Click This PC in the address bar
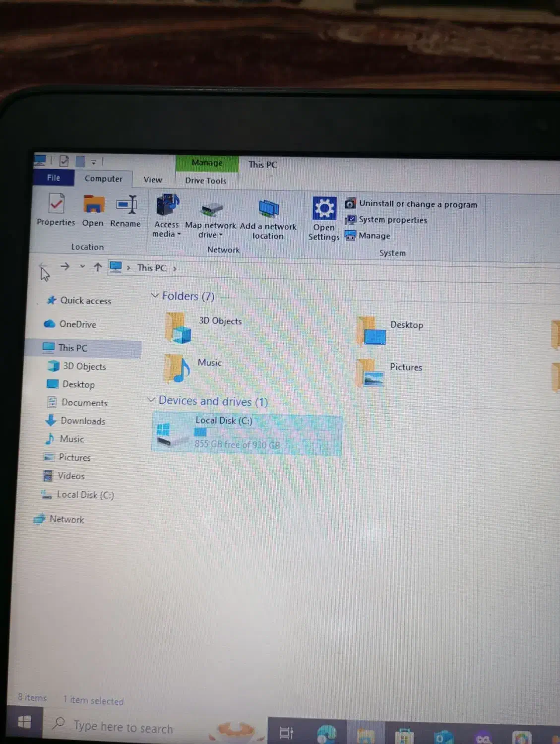This screenshot has width=560, height=744. [x=152, y=268]
